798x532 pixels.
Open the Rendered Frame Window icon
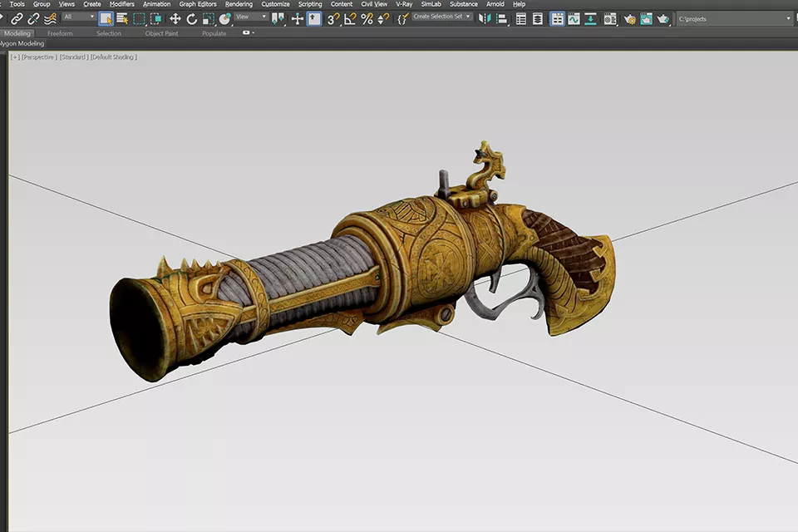pyautogui.click(x=647, y=19)
